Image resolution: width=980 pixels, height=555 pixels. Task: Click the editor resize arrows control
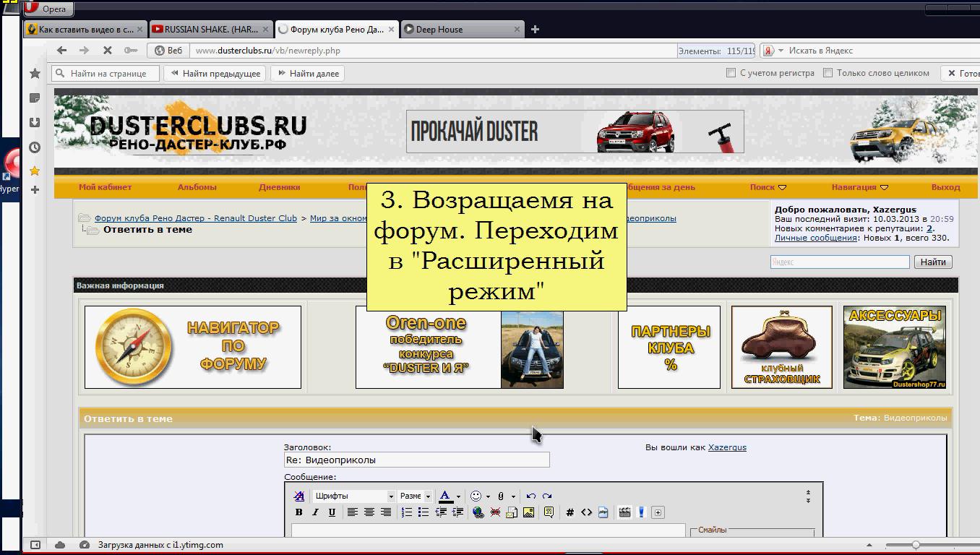pos(808,496)
